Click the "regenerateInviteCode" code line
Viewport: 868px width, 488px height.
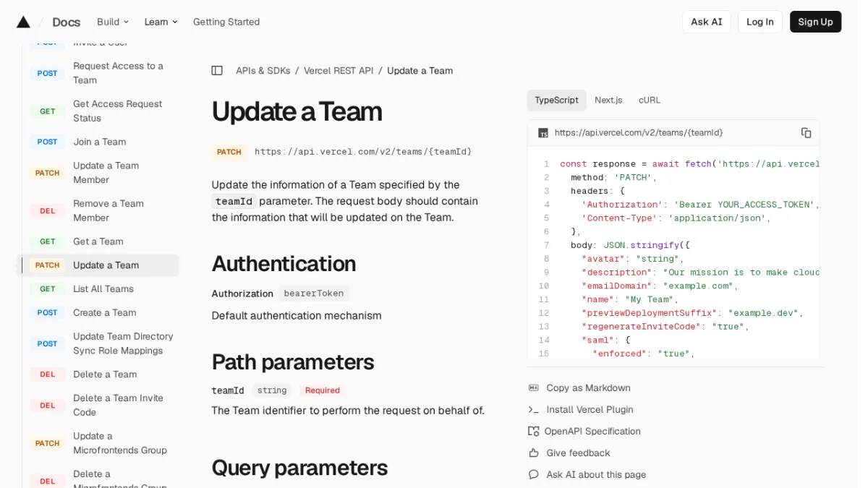[x=665, y=327]
